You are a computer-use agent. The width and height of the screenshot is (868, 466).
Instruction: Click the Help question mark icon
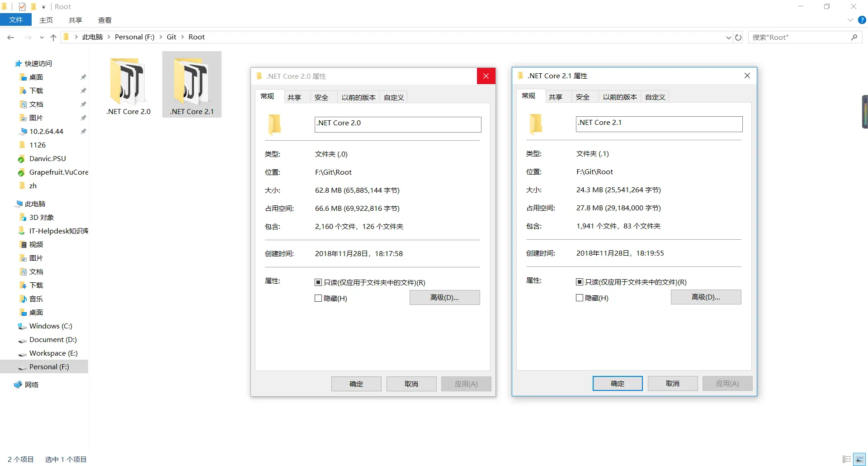862,20
